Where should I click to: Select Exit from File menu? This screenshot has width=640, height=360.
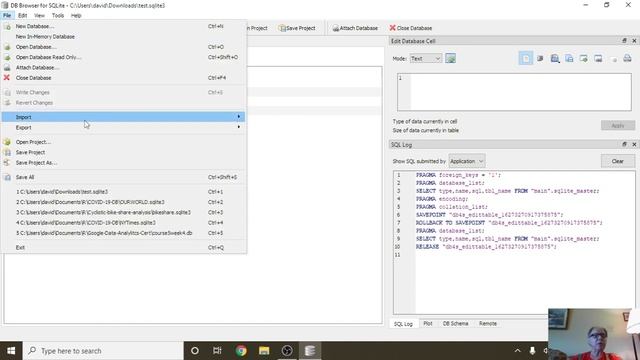pos(123,247)
